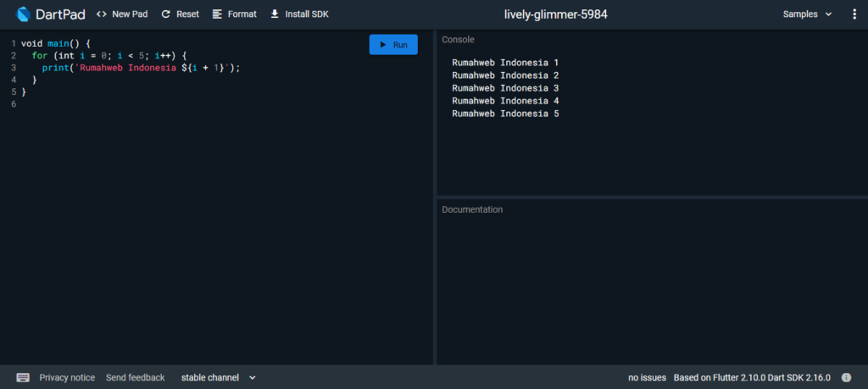Open the Privacy notice link
Screen dimensions: 868x389
click(x=67, y=377)
